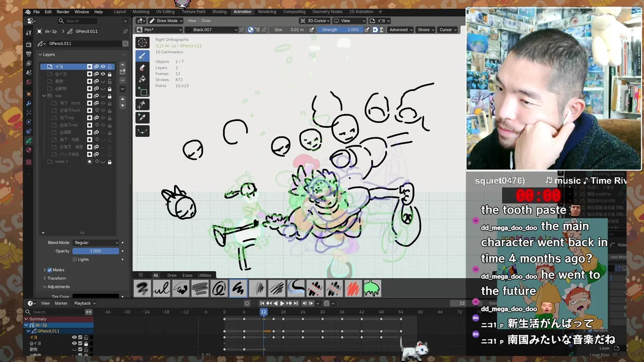Show the Utilities brushes category
644x362 pixels.
205,276
